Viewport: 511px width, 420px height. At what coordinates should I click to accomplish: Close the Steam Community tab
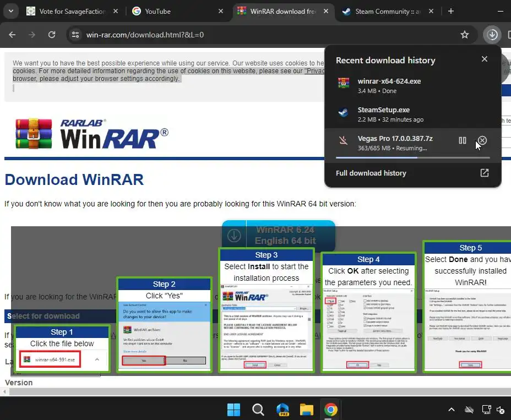[x=431, y=12]
